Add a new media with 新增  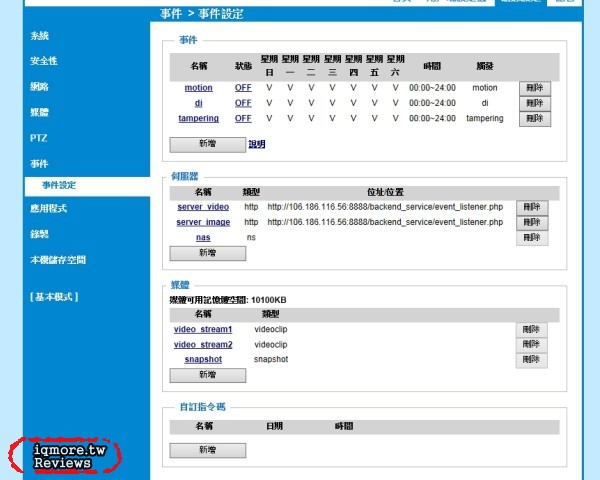click(208, 375)
